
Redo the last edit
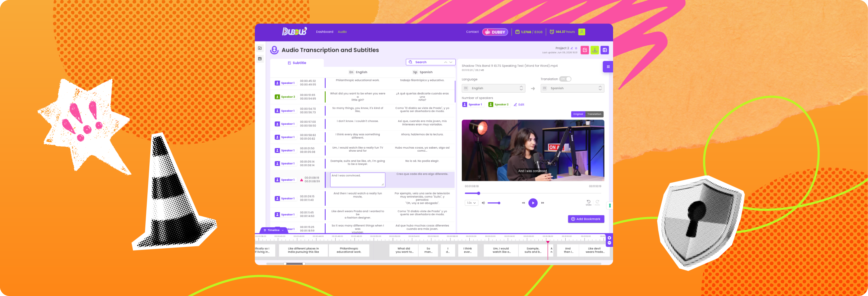pos(597,202)
